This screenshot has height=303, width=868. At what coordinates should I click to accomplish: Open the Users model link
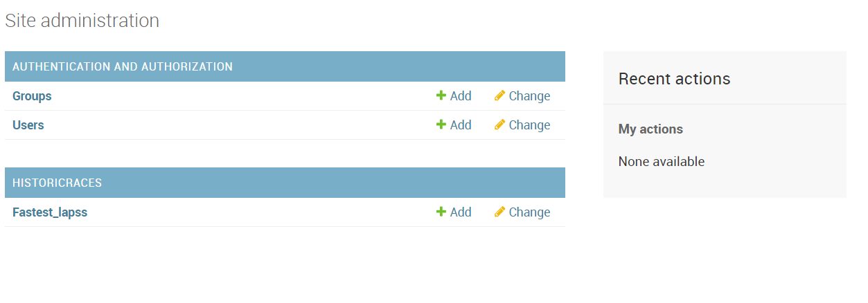[x=28, y=125]
